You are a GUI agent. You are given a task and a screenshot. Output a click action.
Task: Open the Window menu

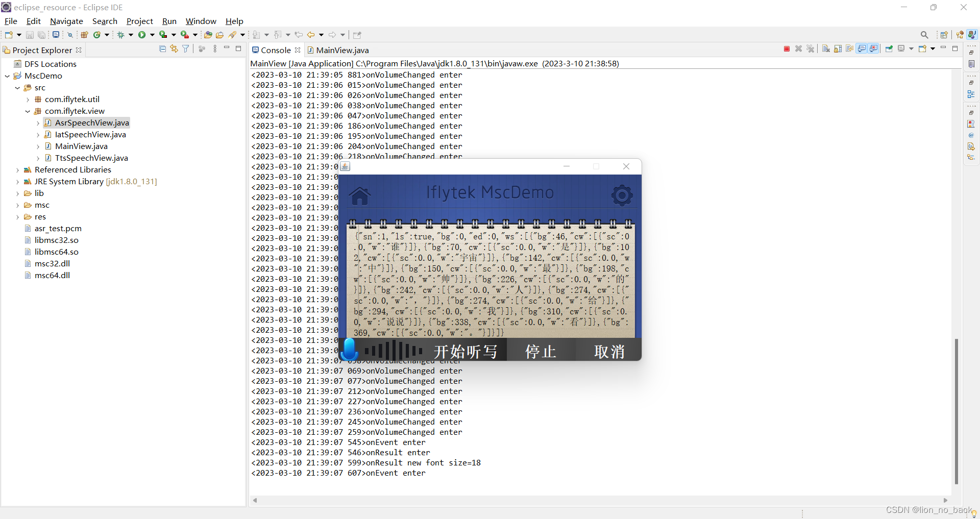[201, 21]
